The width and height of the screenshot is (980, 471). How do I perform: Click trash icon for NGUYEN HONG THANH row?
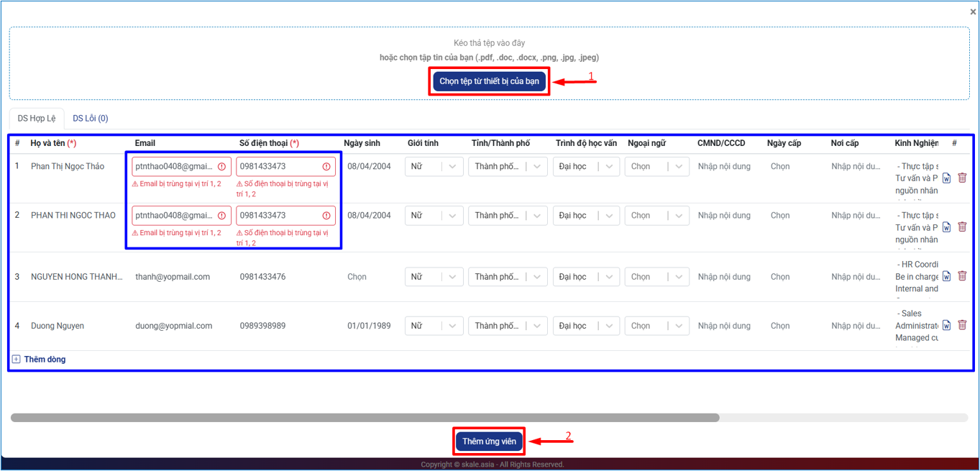pyautogui.click(x=962, y=275)
